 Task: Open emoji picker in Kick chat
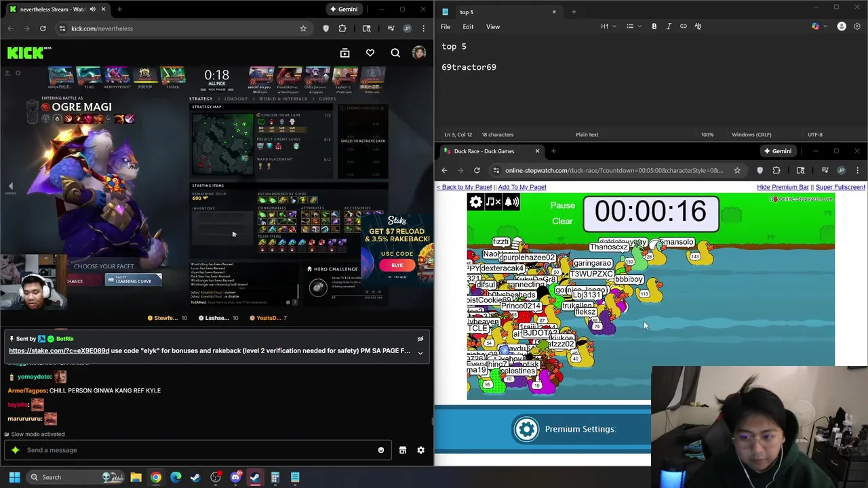click(x=381, y=450)
